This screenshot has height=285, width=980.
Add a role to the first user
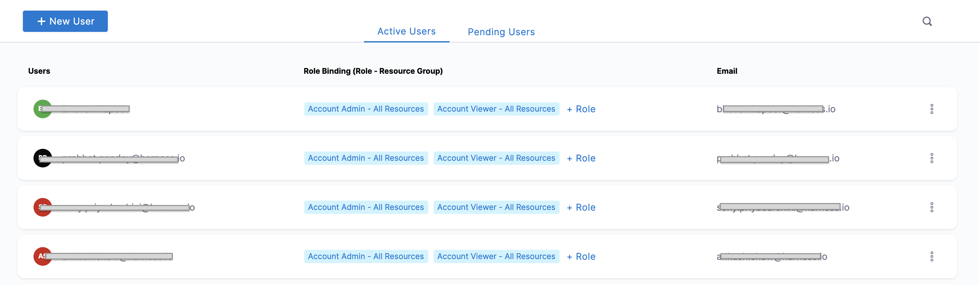pos(581,109)
